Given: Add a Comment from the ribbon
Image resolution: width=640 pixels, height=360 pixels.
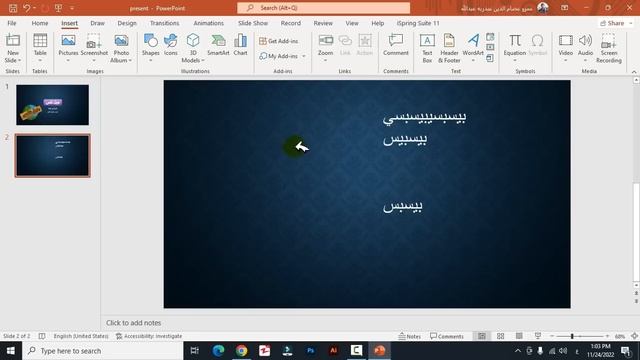Looking at the screenshot, I should pos(396,45).
